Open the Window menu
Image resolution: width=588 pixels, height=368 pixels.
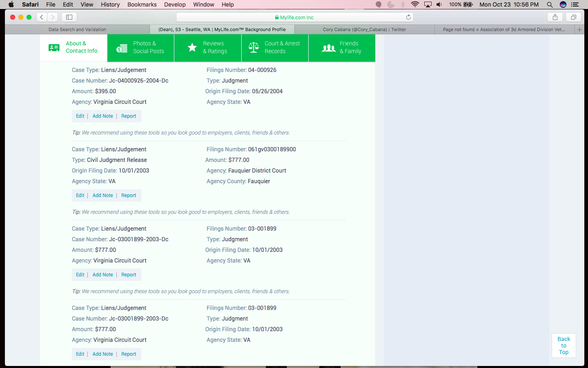coord(203,4)
